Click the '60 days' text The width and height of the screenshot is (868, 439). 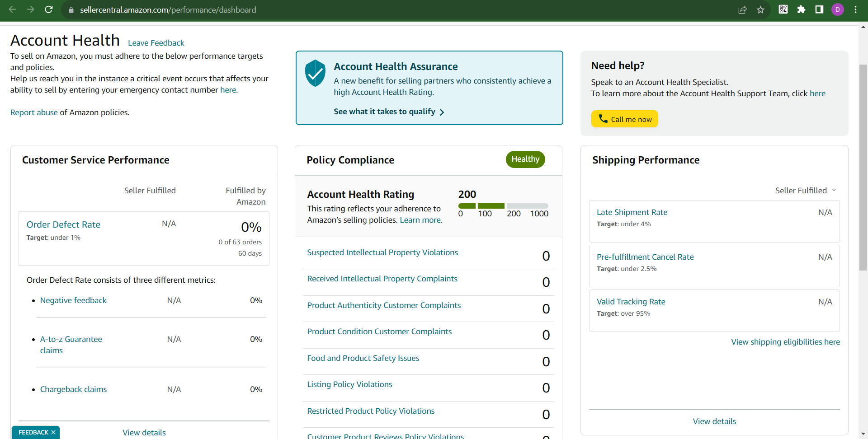coord(250,253)
